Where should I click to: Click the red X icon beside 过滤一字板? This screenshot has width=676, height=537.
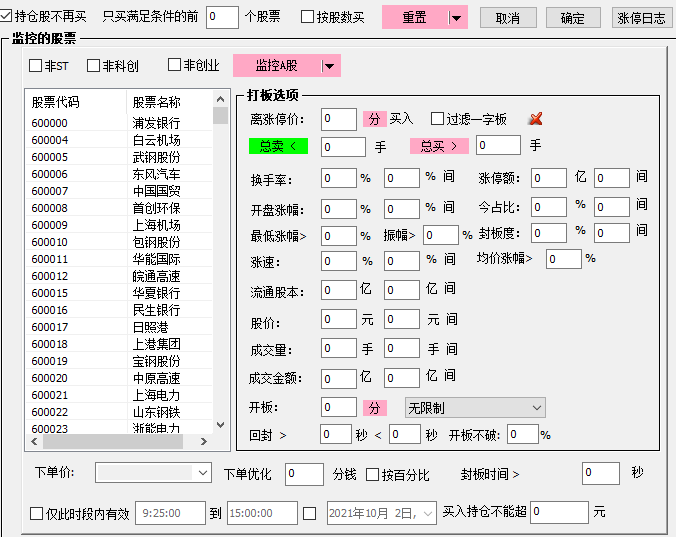coord(535,120)
